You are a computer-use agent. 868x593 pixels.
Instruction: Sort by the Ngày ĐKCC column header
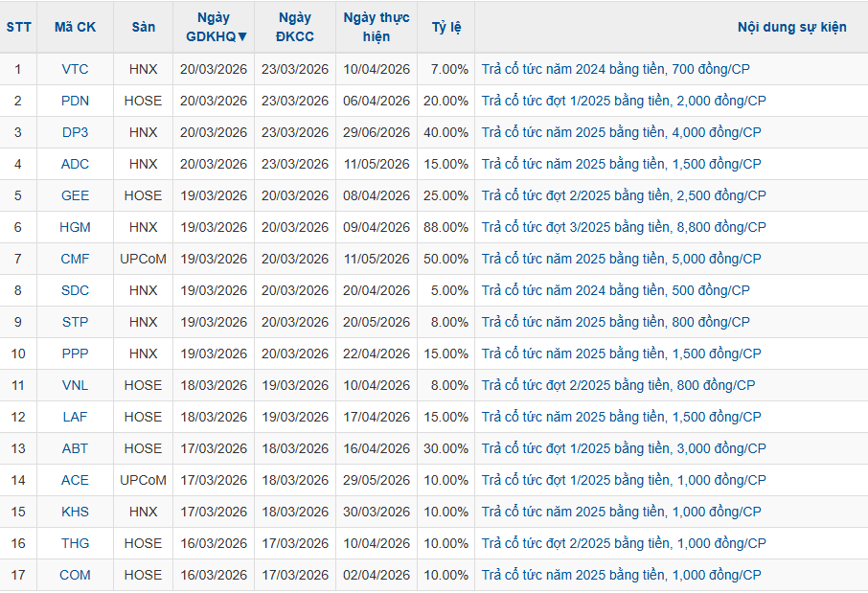tap(294, 27)
